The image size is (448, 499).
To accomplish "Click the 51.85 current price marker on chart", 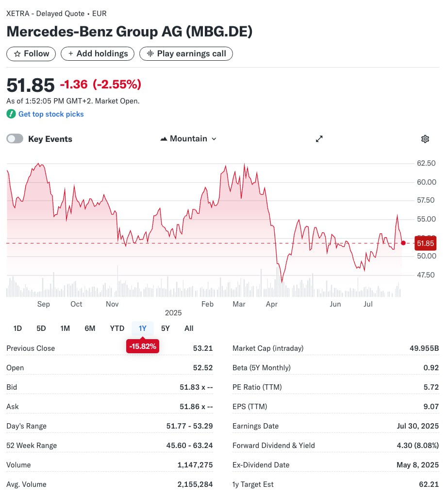I will pyautogui.click(x=425, y=243).
